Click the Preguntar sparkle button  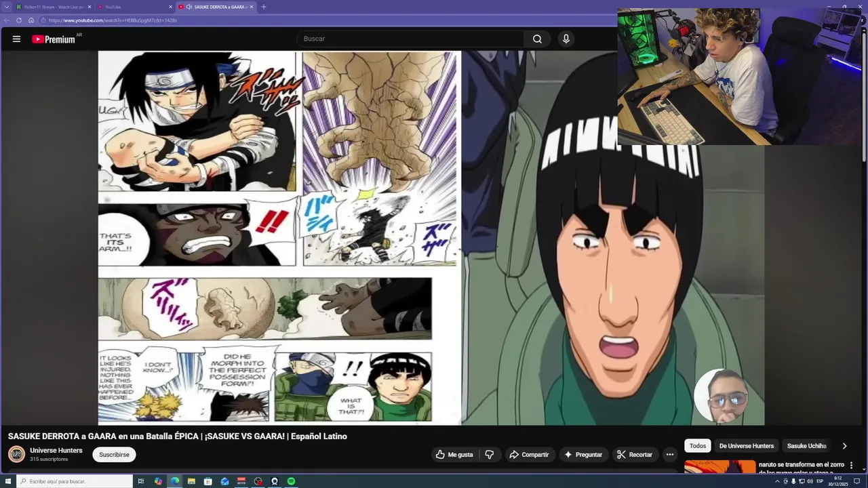583,455
